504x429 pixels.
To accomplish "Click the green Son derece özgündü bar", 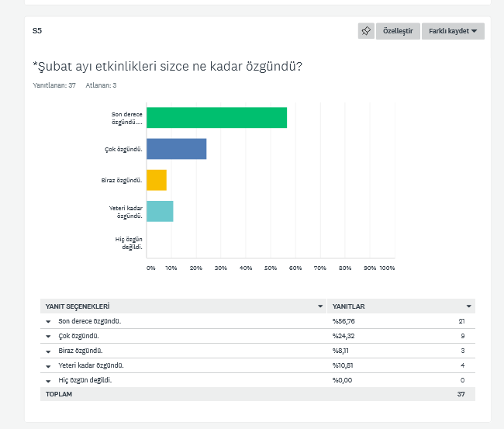I will tap(216, 118).
